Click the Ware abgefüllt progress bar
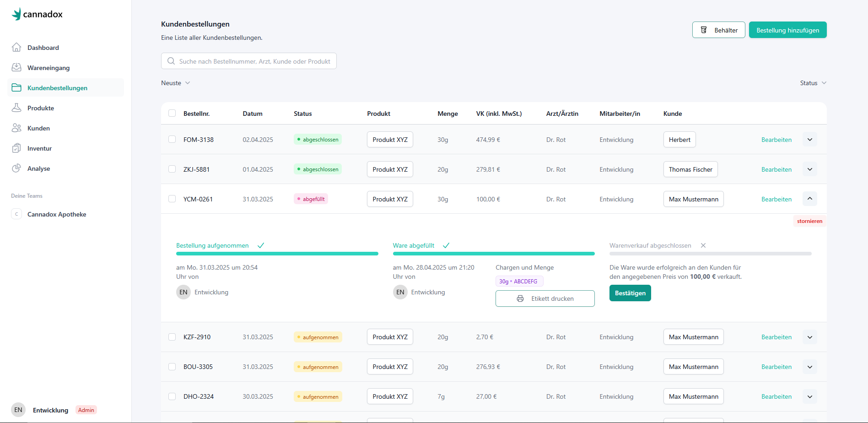Image resolution: width=868 pixels, height=423 pixels. point(493,254)
